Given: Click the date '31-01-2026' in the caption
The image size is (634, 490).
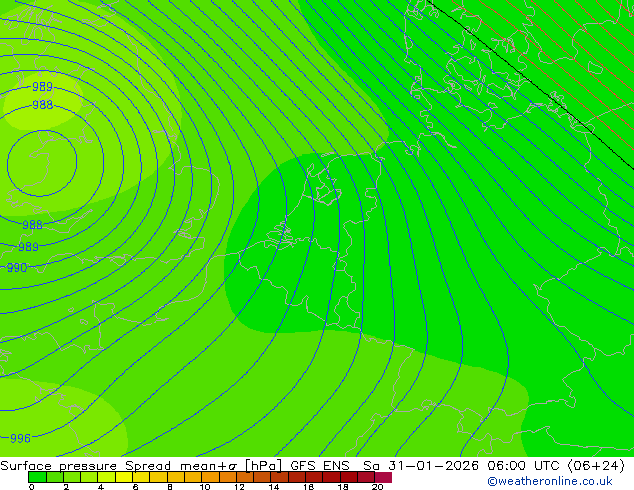Looking at the screenshot, I should click(x=434, y=466).
